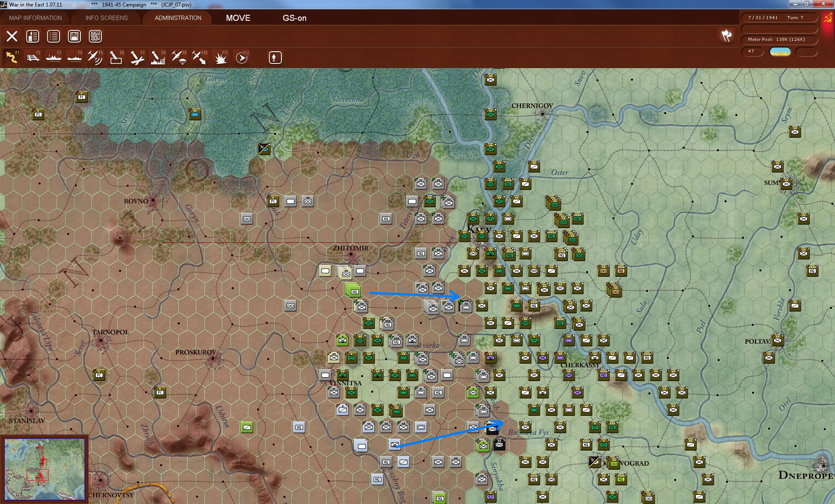The height and width of the screenshot is (504, 835).
Task: Click the weather indicator showing clear sky
Action: point(780,51)
